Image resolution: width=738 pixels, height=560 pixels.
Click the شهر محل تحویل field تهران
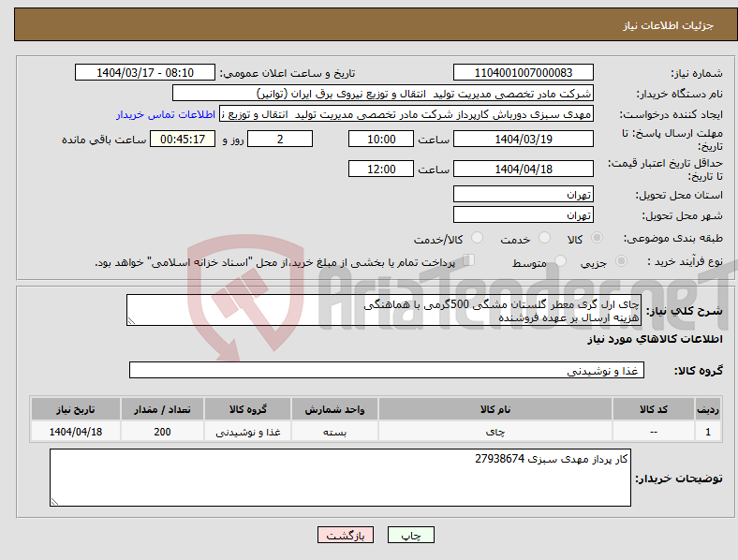click(x=523, y=214)
